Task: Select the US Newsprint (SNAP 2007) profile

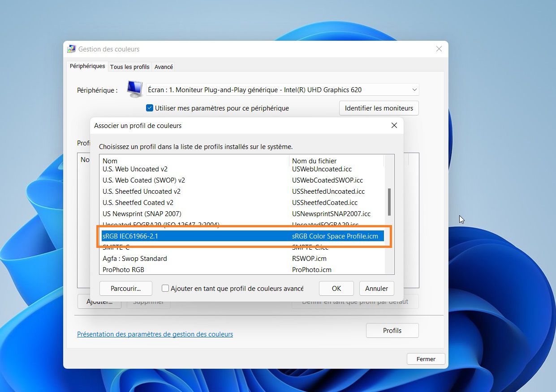Action: point(142,214)
